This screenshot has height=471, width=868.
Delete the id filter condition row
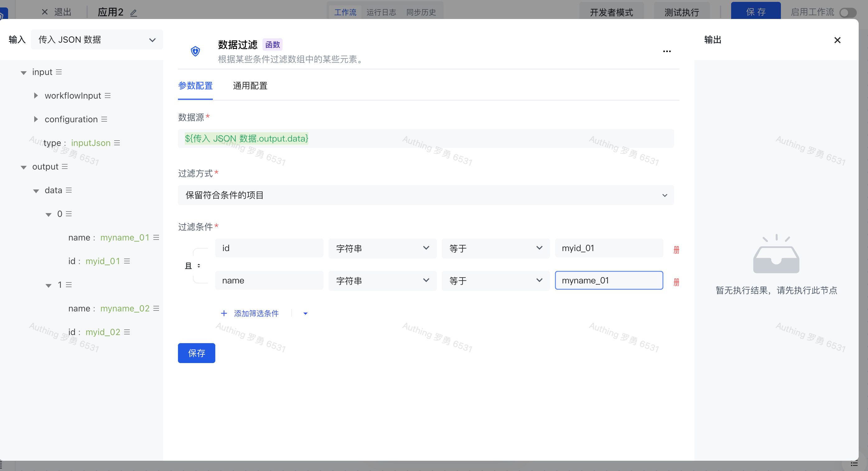pos(676,249)
